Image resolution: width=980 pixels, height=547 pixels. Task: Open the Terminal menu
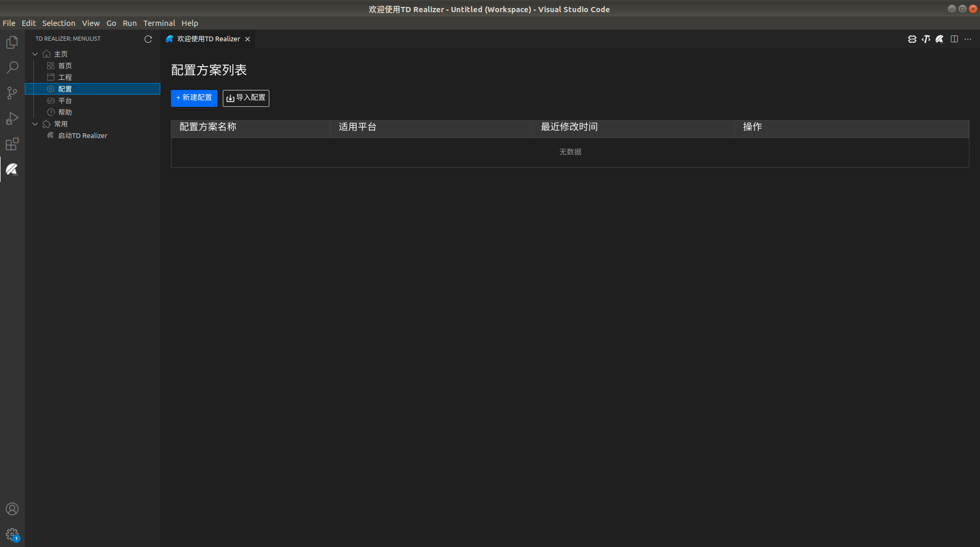coord(159,23)
